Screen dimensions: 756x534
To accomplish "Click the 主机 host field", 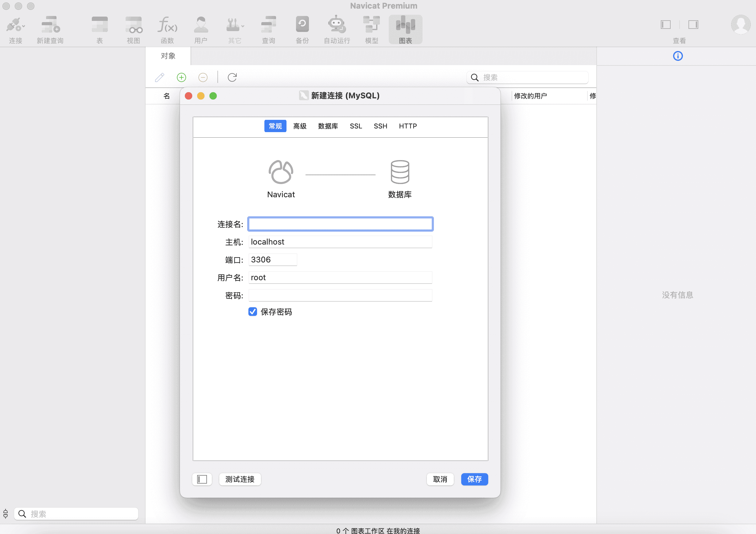I will 340,242.
